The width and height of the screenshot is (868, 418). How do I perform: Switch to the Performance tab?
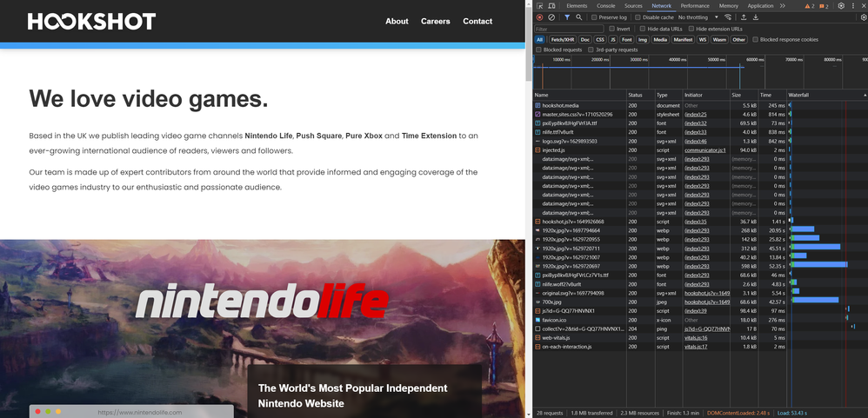695,6
